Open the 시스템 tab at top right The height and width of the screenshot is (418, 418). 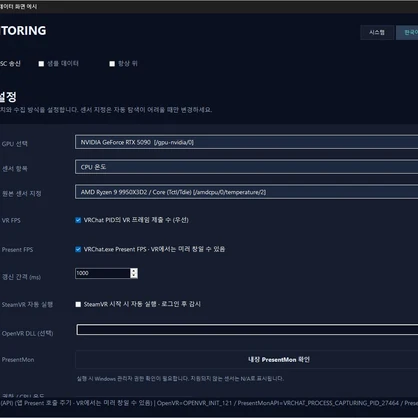377,32
